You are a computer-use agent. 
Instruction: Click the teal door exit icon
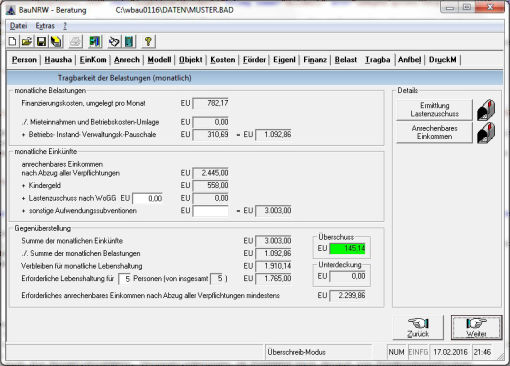pyautogui.click(x=129, y=42)
